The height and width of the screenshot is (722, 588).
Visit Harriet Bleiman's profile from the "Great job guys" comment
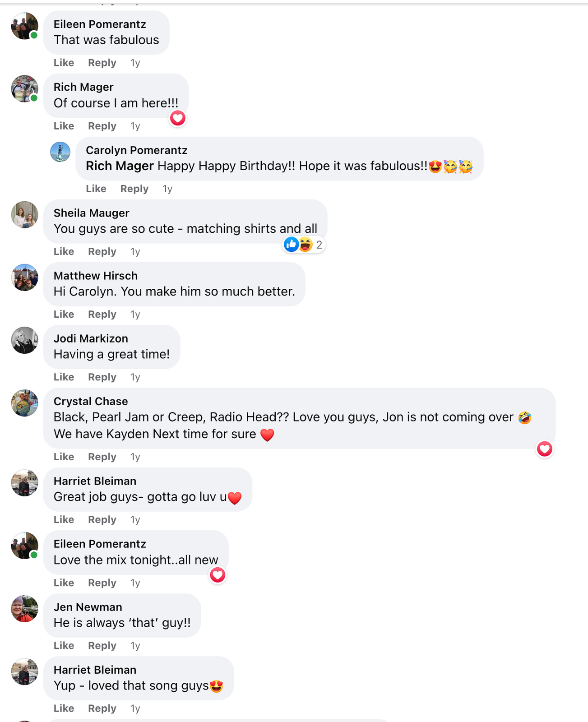(x=95, y=481)
